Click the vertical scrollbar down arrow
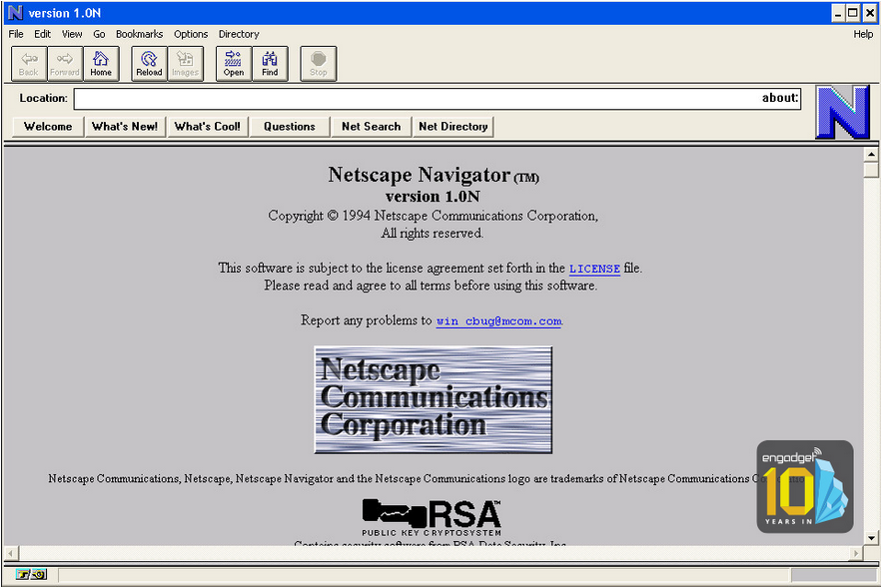Image resolution: width=882 pixels, height=588 pixels. [x=871, y=538]
